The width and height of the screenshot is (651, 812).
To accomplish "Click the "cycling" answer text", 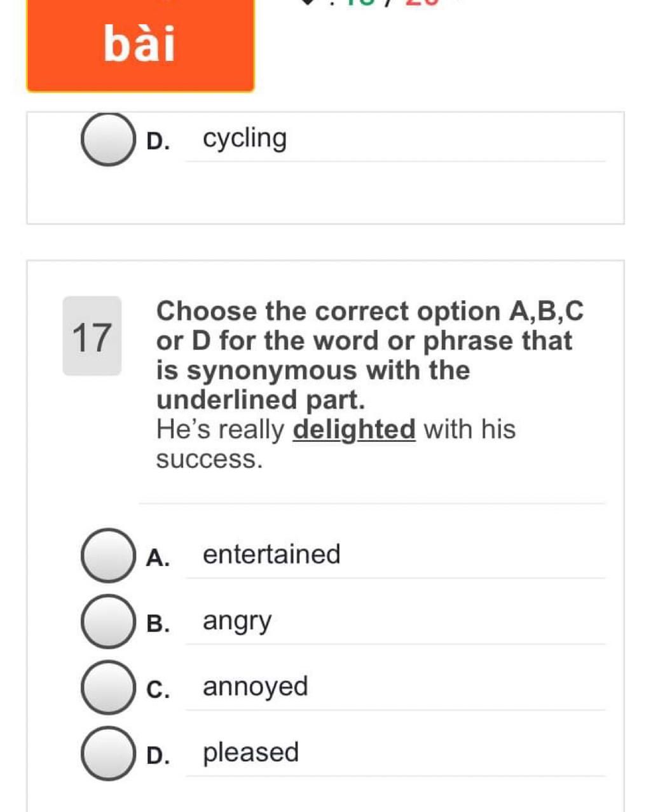I will pyautogui.click(x=245, y=139).
